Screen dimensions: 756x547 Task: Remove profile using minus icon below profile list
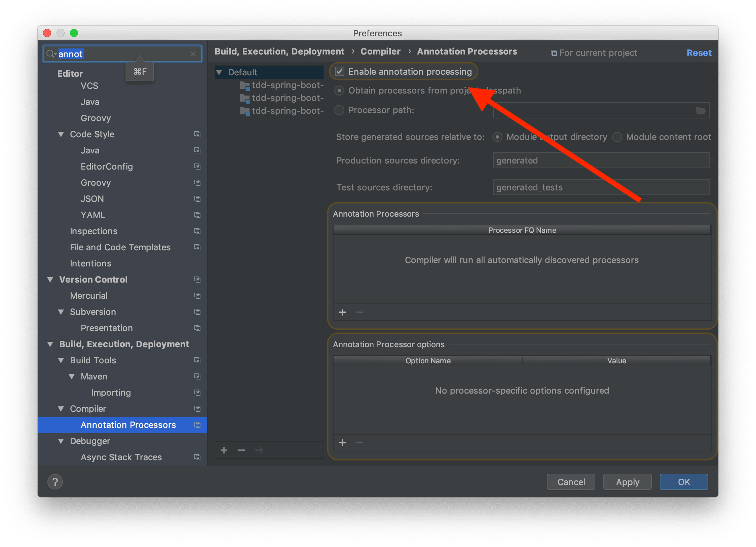click(x=241, y=450)
